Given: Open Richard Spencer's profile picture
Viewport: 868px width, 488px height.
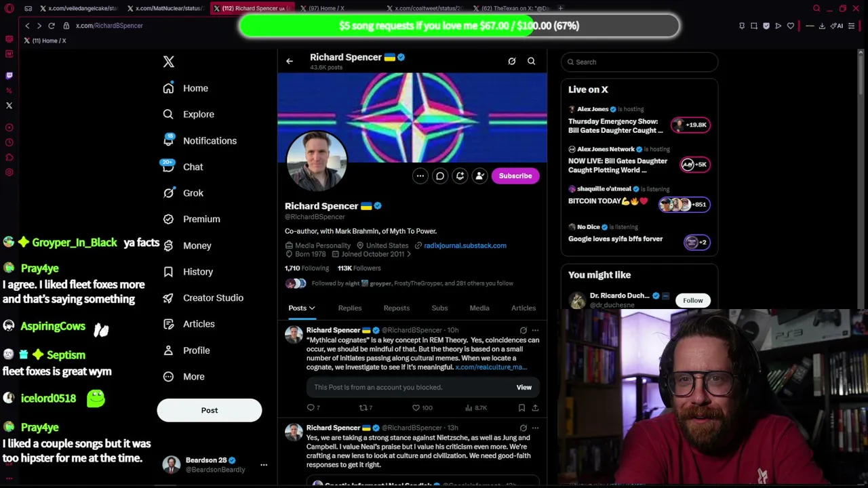Looking at the screenshot, I should pos(317,161).
